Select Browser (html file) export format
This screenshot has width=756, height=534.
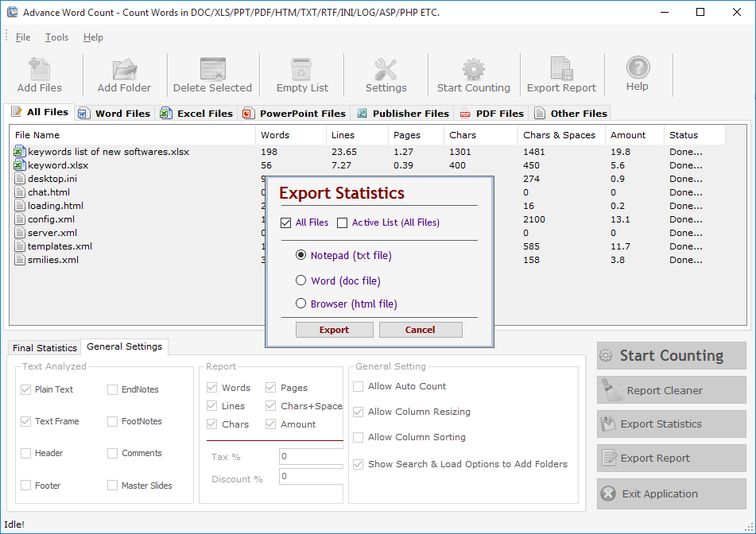300,303
